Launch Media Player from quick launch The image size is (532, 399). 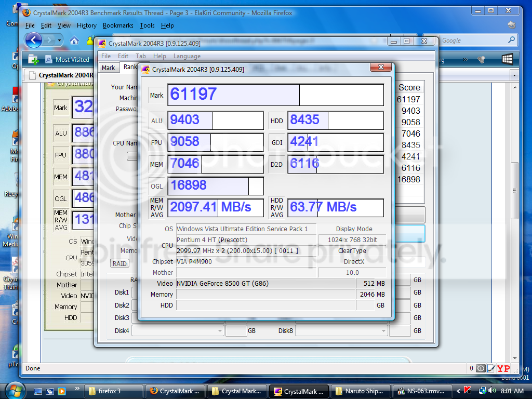tap(62, 391)
